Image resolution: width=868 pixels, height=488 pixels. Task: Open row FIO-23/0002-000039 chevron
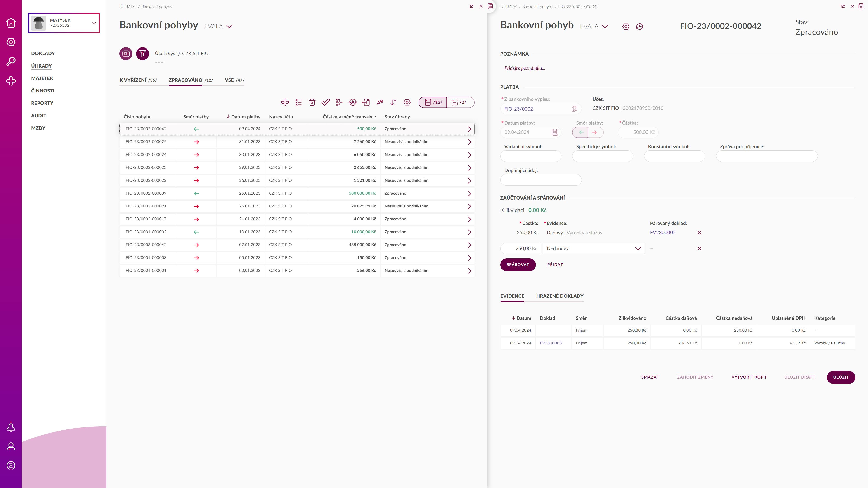[x=469, y=194]
